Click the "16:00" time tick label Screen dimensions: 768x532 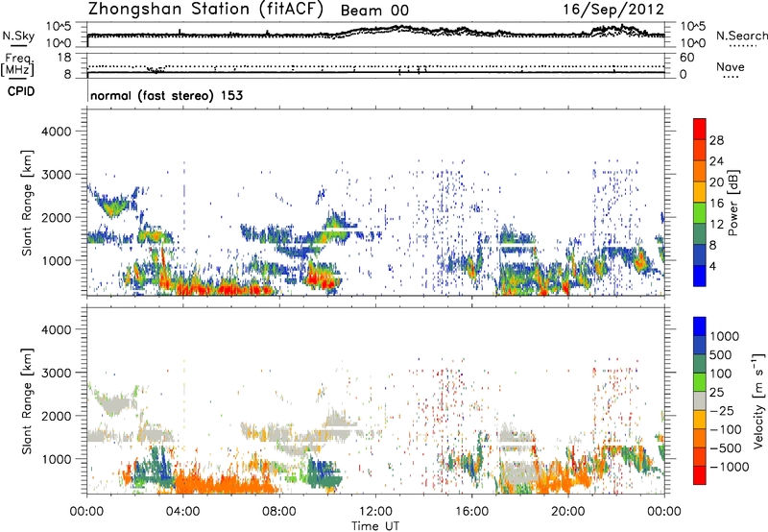click(x=471, y=512)
